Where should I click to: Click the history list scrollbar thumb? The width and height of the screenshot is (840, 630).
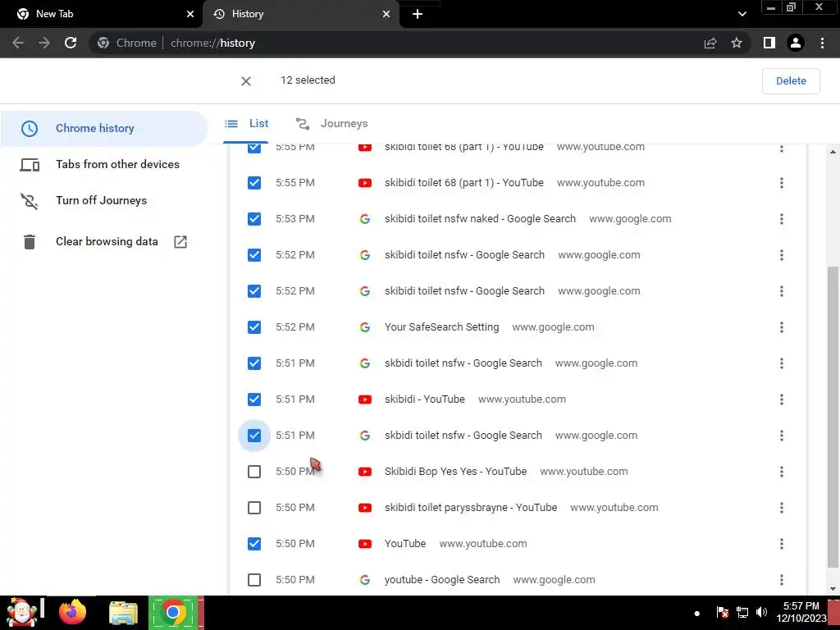click(833, 415)
